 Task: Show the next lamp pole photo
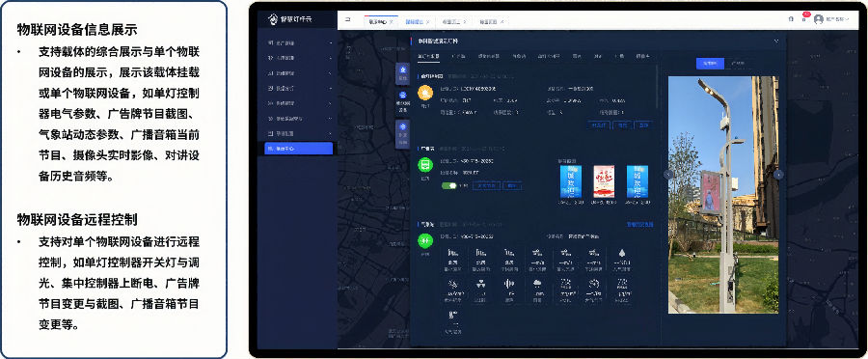pos(778,175)
